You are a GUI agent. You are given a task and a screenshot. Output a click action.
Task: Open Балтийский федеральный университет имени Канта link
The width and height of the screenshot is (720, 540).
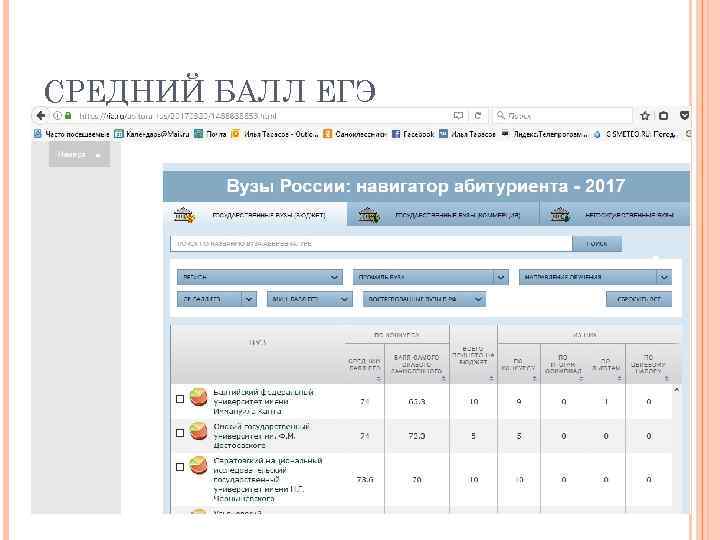tap(264, 401)
